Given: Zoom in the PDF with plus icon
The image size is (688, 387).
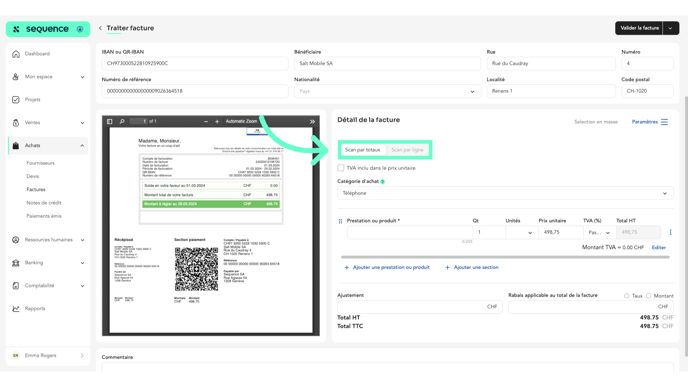Looking at the screenshot, I should pos(217,122).
